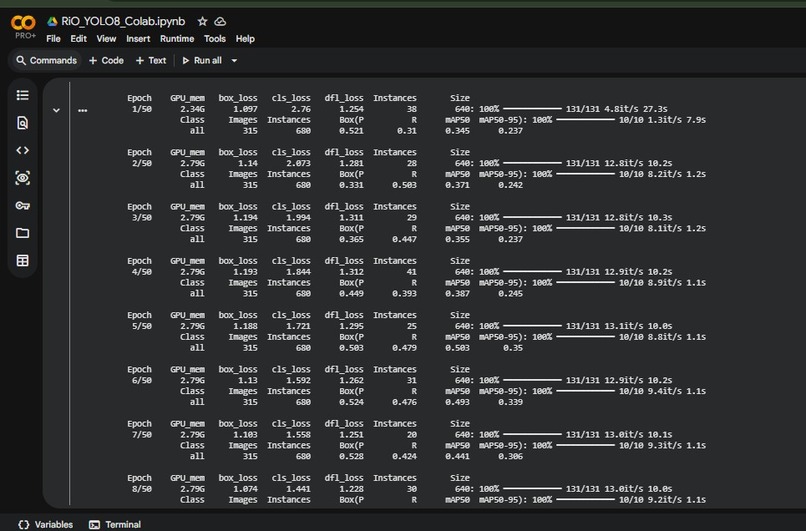Click the Google Drive icon beside notebook title

pyautogui.click(x=52, y=22)
